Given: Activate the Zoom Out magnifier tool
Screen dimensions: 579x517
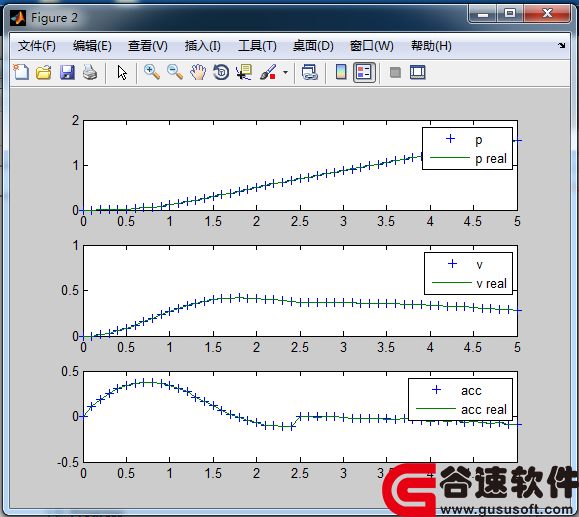Looking at the screenshot, I should coord(175,72).
